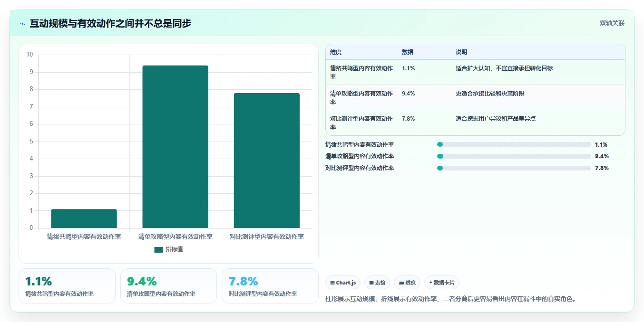Select the 表格 tag chip

(377, 283)
